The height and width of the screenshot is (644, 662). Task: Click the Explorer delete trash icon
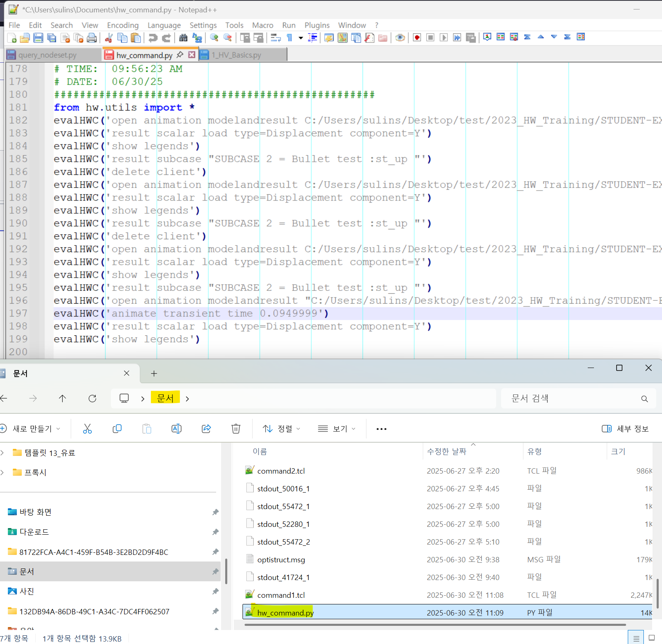236,429
